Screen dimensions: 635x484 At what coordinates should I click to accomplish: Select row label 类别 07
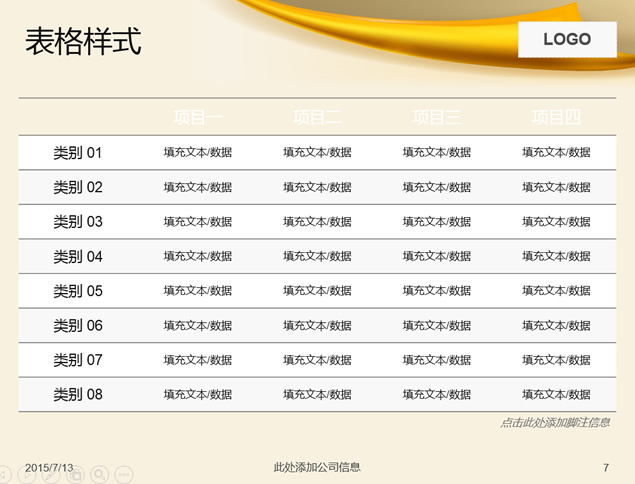(78, 360)
